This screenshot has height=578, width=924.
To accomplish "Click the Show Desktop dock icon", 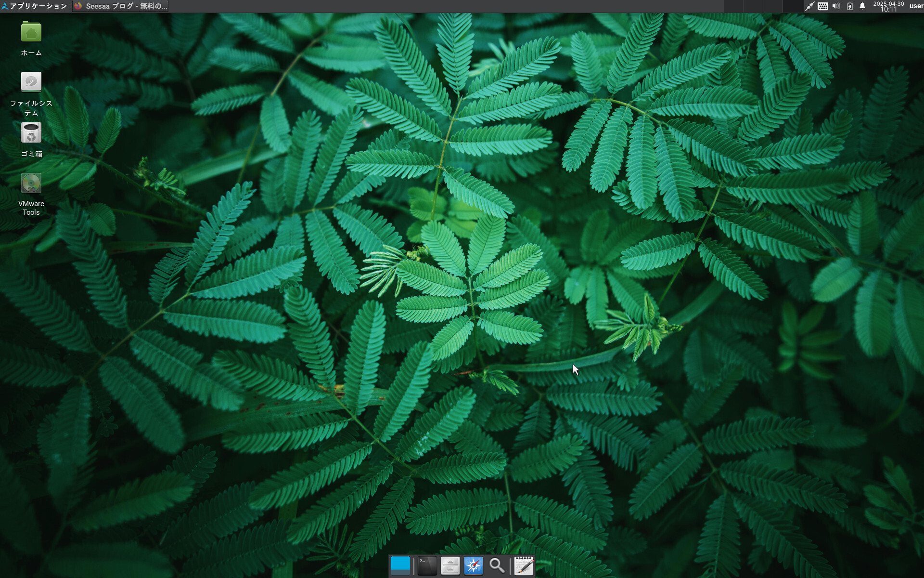I will coord(400,565).
